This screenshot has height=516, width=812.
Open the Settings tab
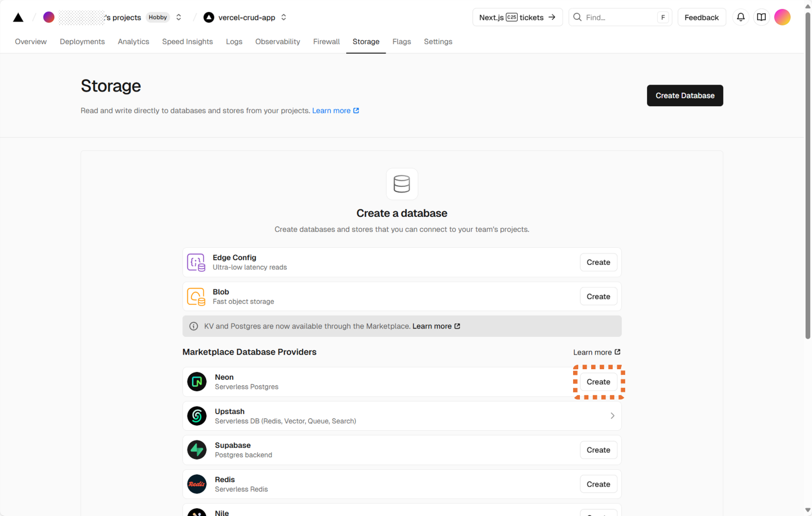coord(438,42)
